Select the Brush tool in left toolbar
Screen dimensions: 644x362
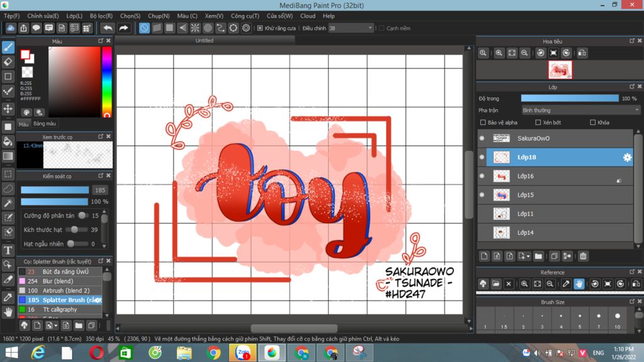point(8,47)
